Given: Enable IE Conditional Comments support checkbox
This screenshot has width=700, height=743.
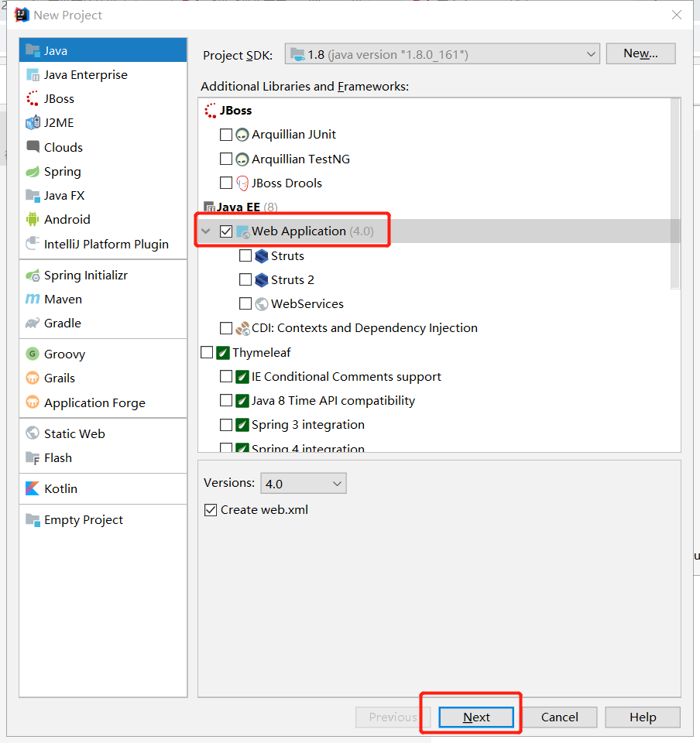Looking at the screenshot, I should (226, 376).
